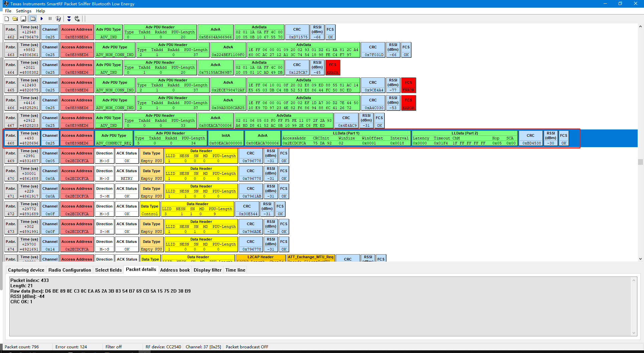Enable auto-scroll to the newest packet
The width and height of the screenshot is (644, 353).
tap(69, 18)
